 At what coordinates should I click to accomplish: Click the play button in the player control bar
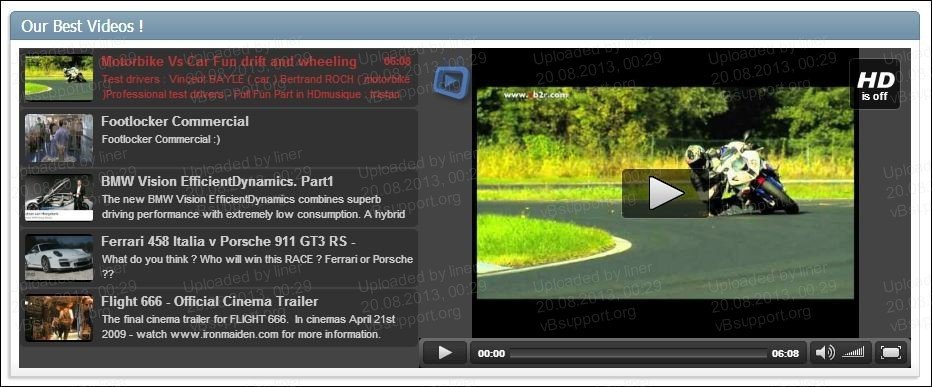coord(445,353)
